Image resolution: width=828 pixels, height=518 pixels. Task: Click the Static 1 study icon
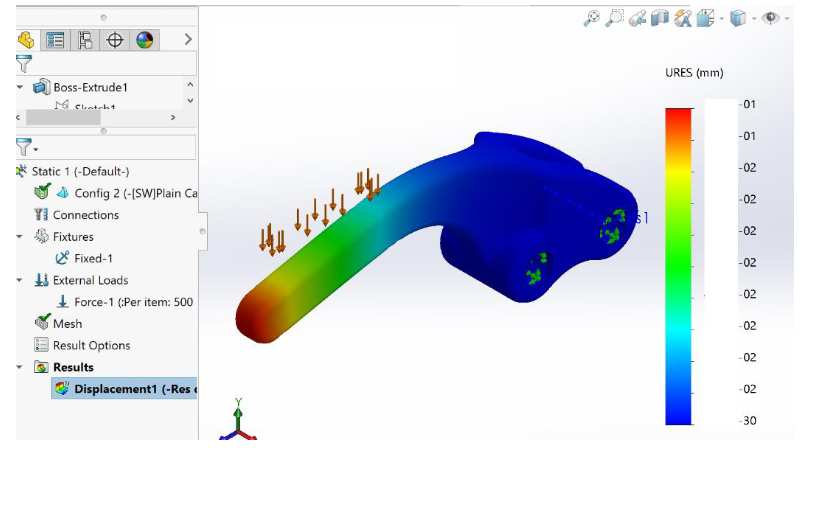point(22,171)
